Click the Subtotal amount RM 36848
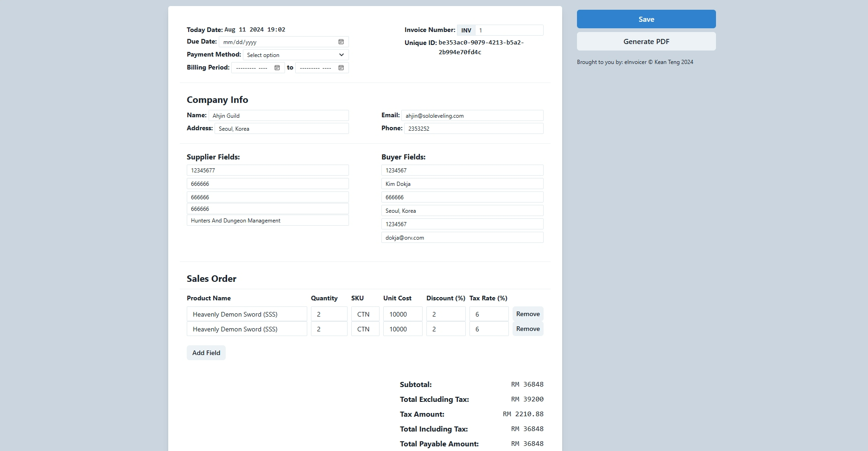The height and width of the screenshot is (451, 868). (527, 384)
